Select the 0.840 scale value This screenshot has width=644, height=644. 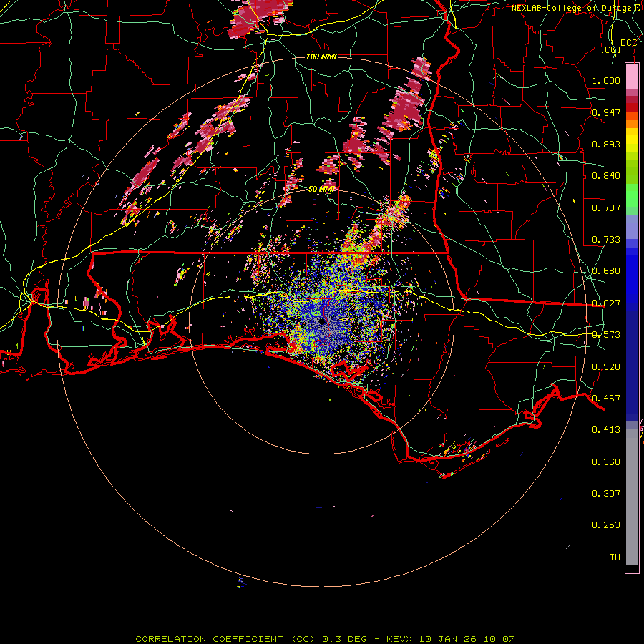(x=606, y=176)
